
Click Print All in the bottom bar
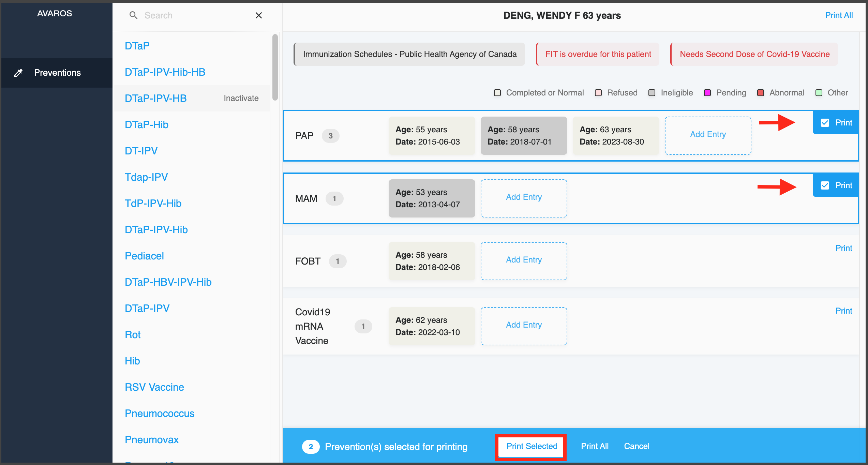tap(595, 446)
